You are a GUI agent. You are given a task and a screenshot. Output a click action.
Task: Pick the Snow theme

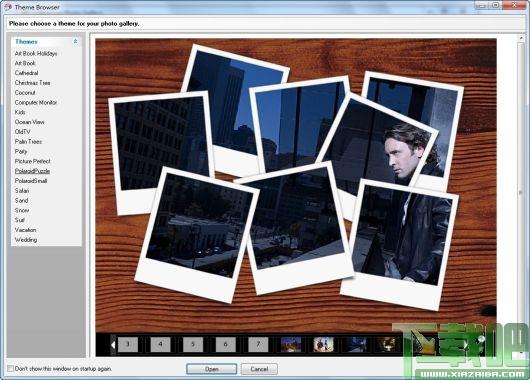[x=22, y=210]
